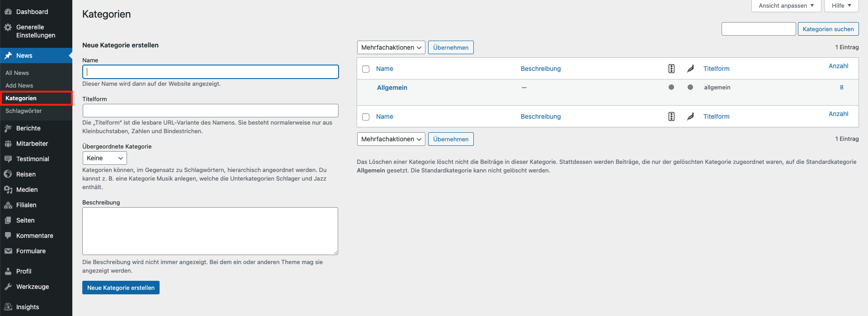Screen dimensions: 868x316
Task: Open the bottom Mehrfachaktionen dropdown
Action: point(391,139)
